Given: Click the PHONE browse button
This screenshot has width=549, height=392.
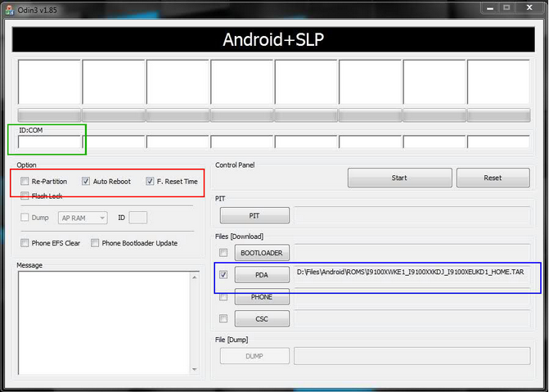Looking at the screenshot, I should [262, 297].
